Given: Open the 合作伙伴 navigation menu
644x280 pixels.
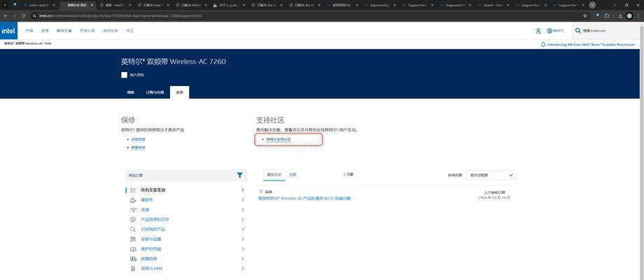Looking at the screenshot, I should (111, 31).
